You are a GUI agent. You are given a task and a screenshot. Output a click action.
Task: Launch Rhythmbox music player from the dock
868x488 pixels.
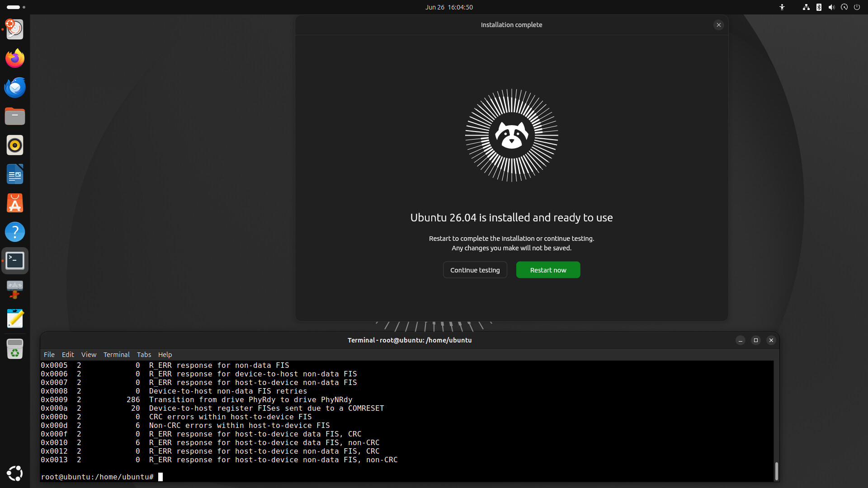coord(15,145)
